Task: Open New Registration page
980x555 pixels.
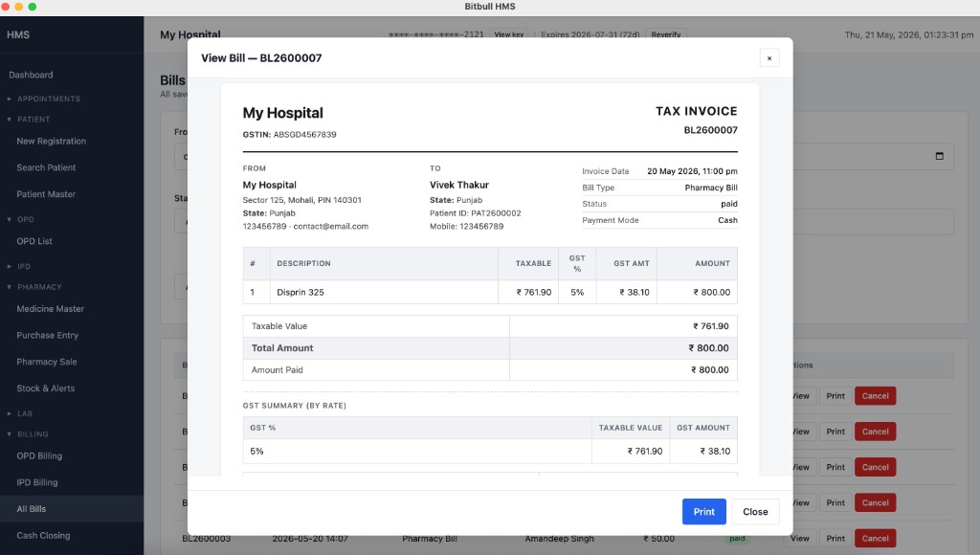Action: pos(52,142)
